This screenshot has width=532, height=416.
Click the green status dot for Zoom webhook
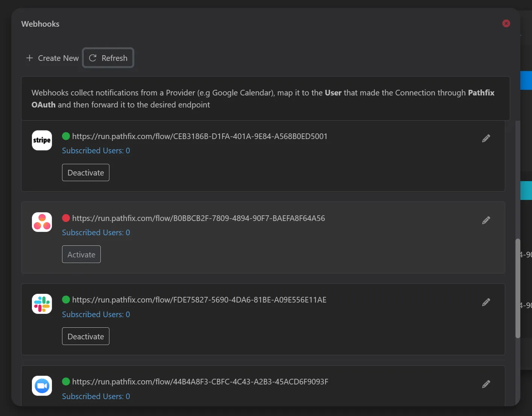click(x=66, y=381)
